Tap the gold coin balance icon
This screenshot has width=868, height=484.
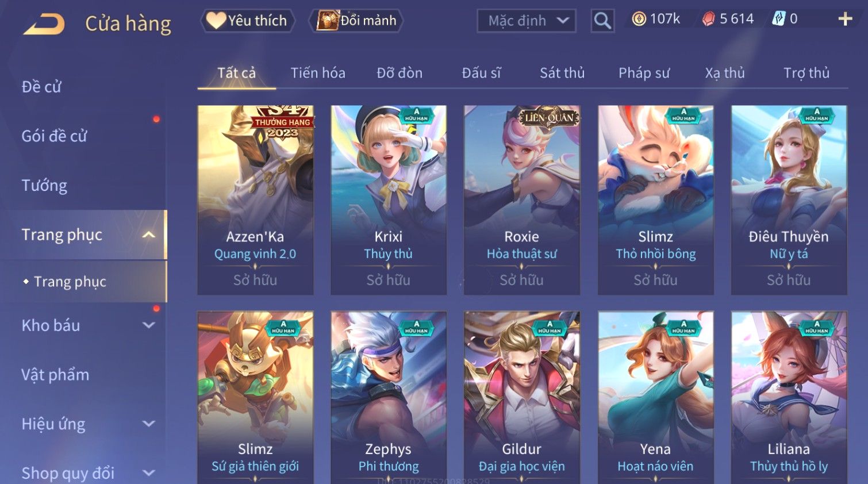click(x=639, y=19)
